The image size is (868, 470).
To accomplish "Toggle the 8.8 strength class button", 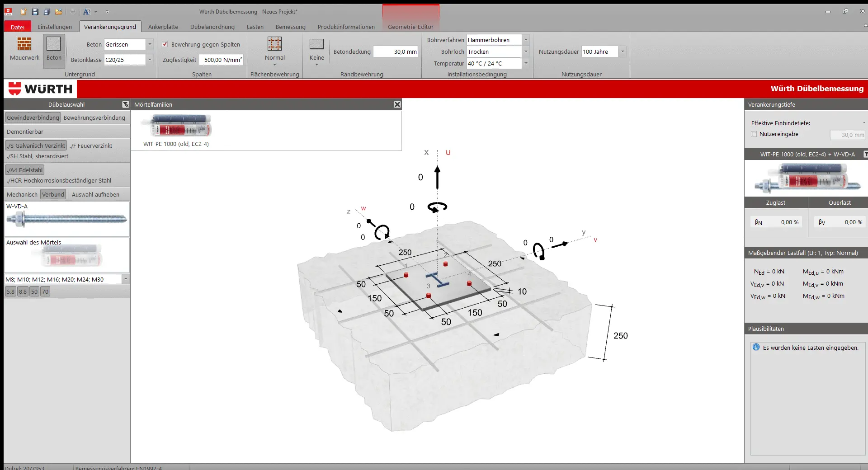I will pos(23,291).
